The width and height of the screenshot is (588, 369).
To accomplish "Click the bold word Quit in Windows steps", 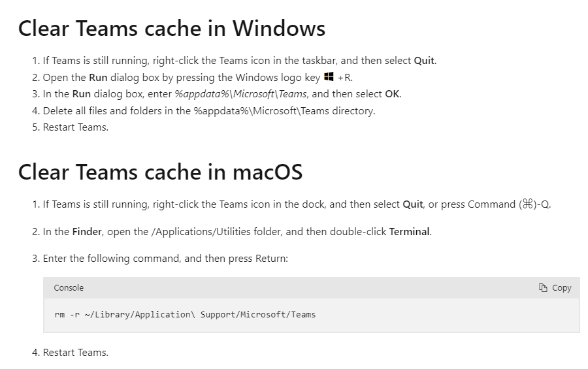I will click(x=424, y=60).
